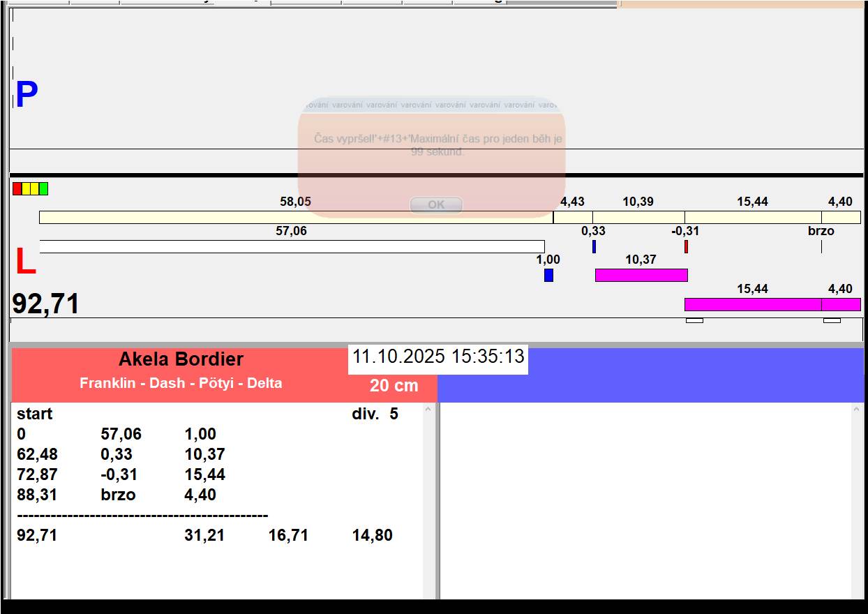Image resolution: width=868 pixels, height=614 pixels.
Task: Click 'brzo' in the results table
Action: pos(119,495)
